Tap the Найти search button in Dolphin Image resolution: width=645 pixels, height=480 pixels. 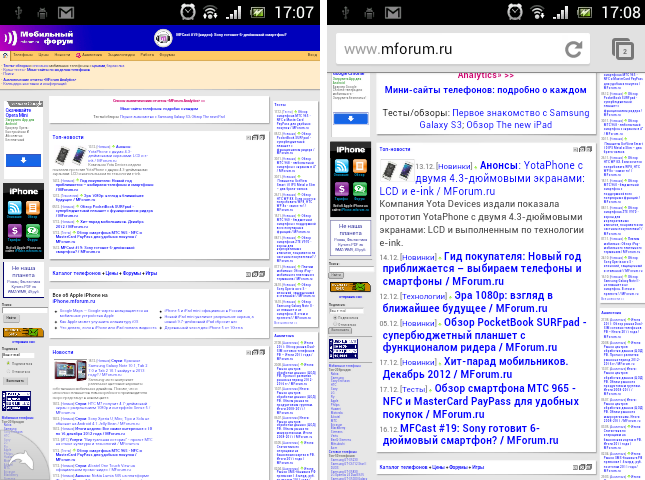pos(11,318)
